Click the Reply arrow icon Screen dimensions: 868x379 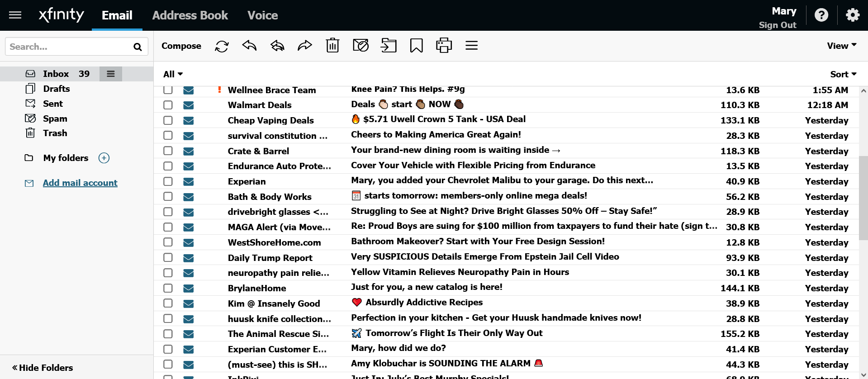click(249, 45)
